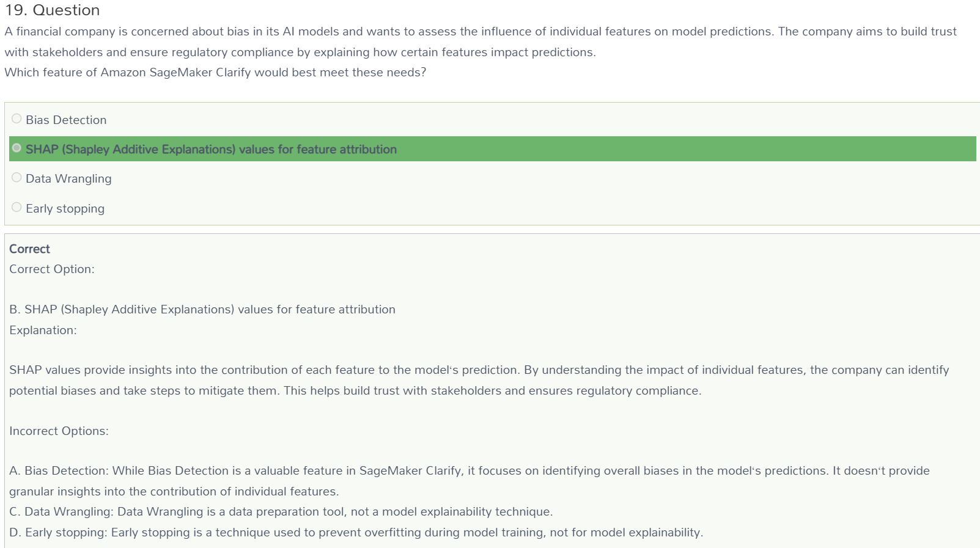The image size is (980, 548).
Task: Click the B. SHAP correct answer line
Action: point(202,309)
